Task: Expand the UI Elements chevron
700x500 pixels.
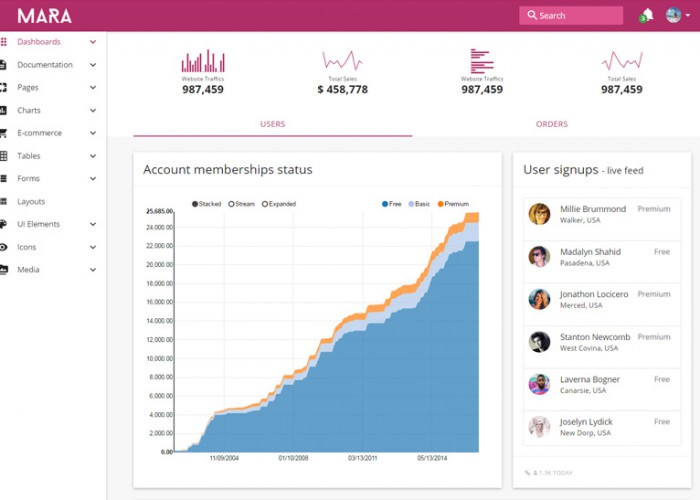Action: pos(93,224)
